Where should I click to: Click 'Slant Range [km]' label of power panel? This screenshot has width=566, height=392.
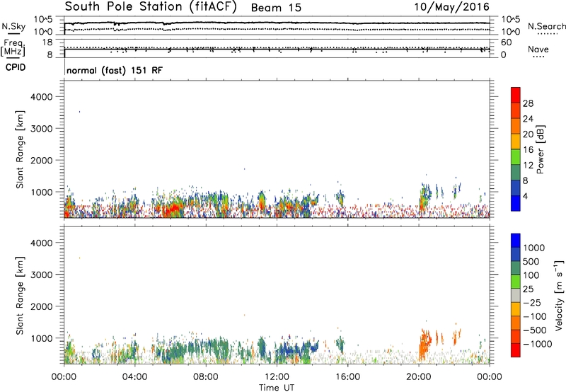click(x=21, y=149)
